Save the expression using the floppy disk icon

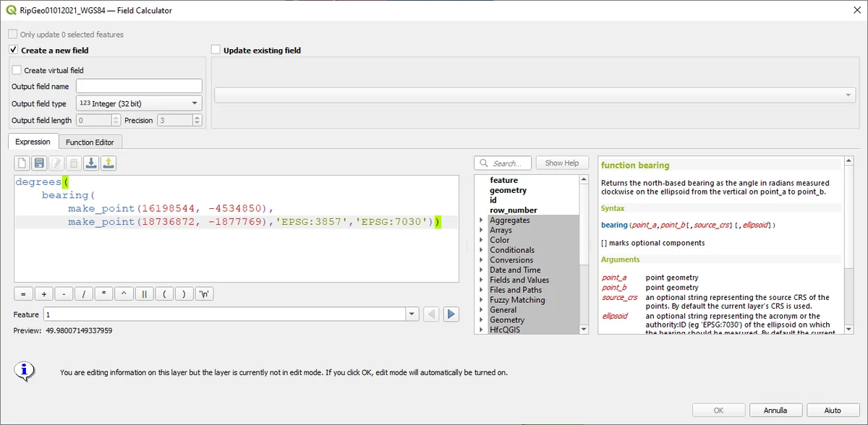40,163
